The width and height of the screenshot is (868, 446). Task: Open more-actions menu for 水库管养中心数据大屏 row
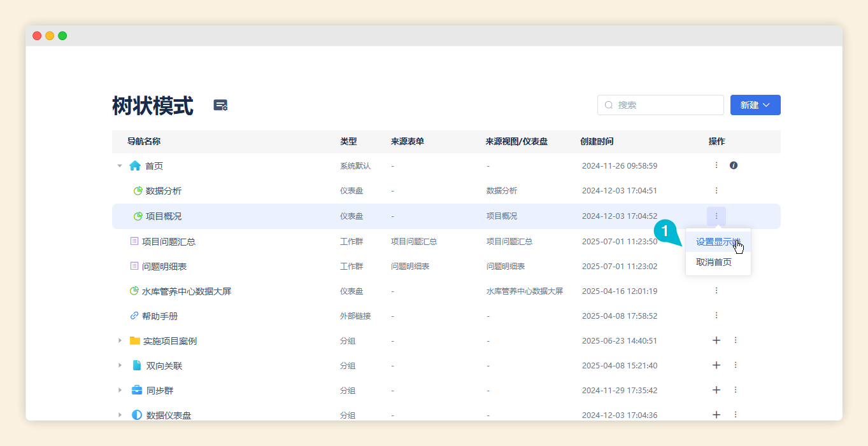716,291
